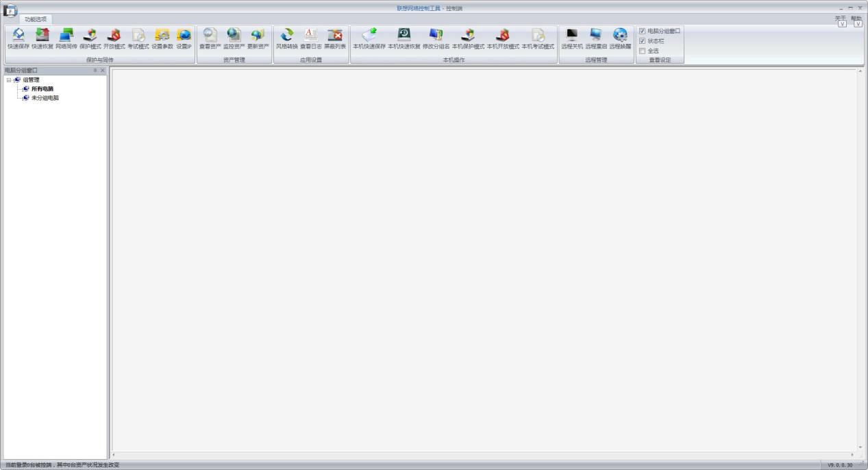Open 查看日志 view log

(x=311, y=39)
